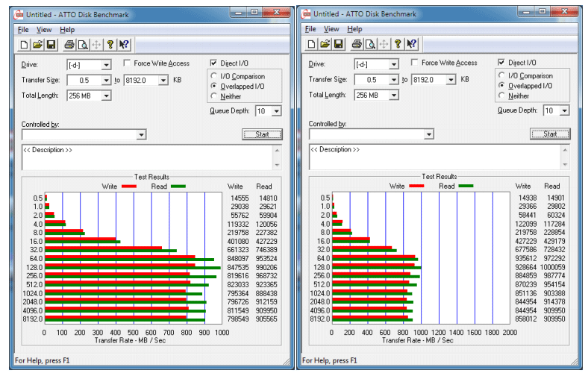Click read value 1000059 in right window
588x376 pixels.
pyautogui.click(x=553, y=267)
